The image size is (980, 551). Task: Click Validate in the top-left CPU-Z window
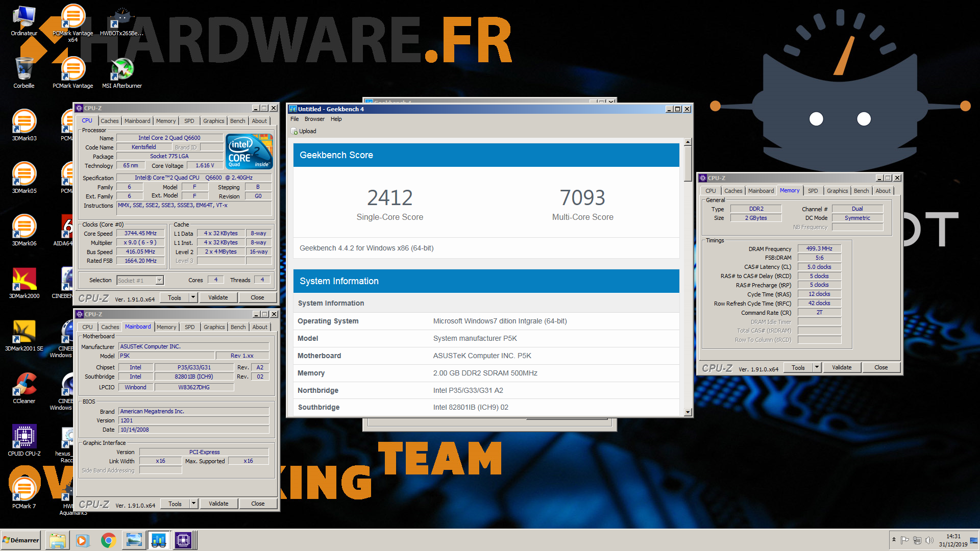[218, 297]
